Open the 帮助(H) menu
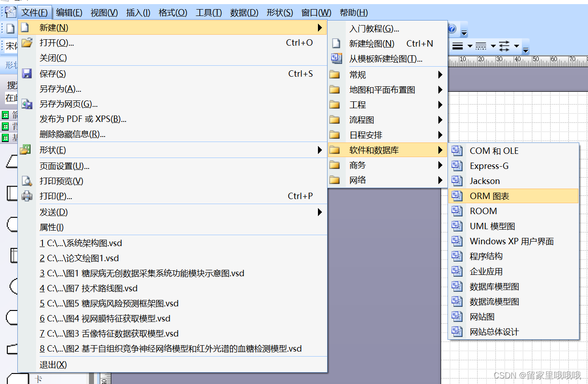Screen dimensions: 588x384 [354, 13]
